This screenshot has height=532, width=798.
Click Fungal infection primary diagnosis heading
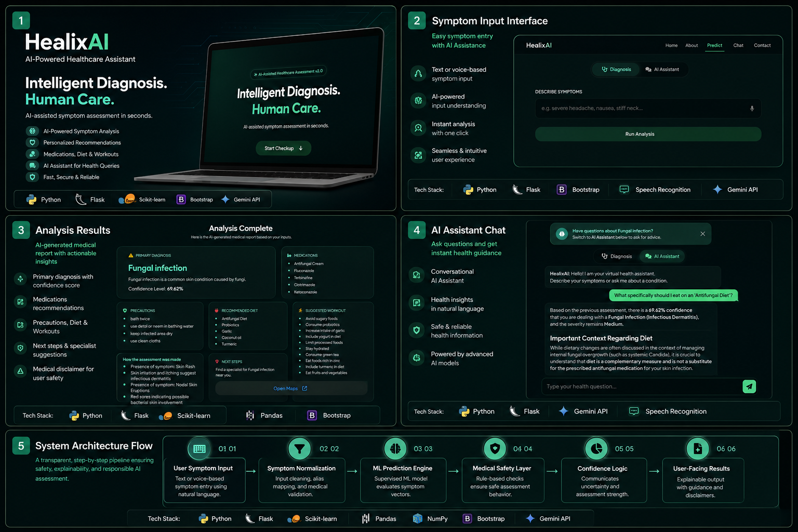tap(157, 268)
